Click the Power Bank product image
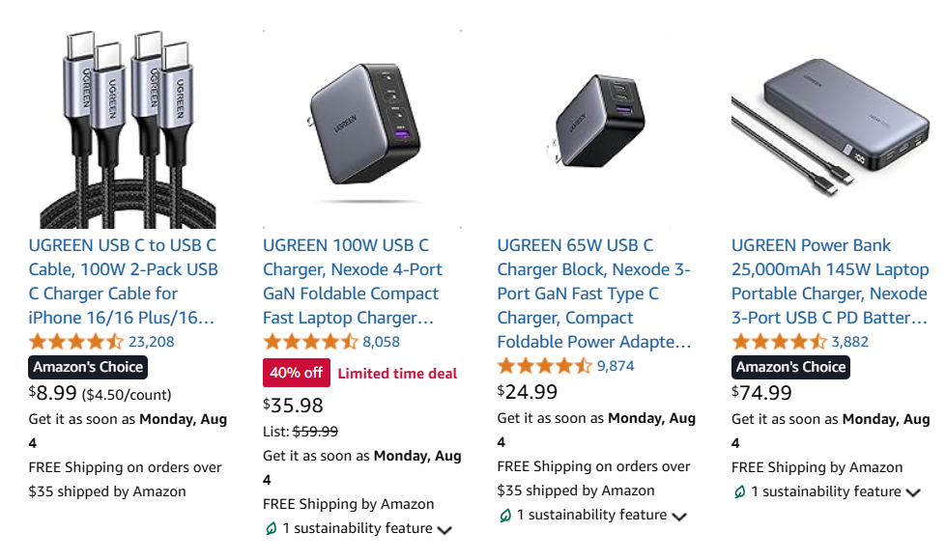Screen dimensions: 946x560 [831, 126]
